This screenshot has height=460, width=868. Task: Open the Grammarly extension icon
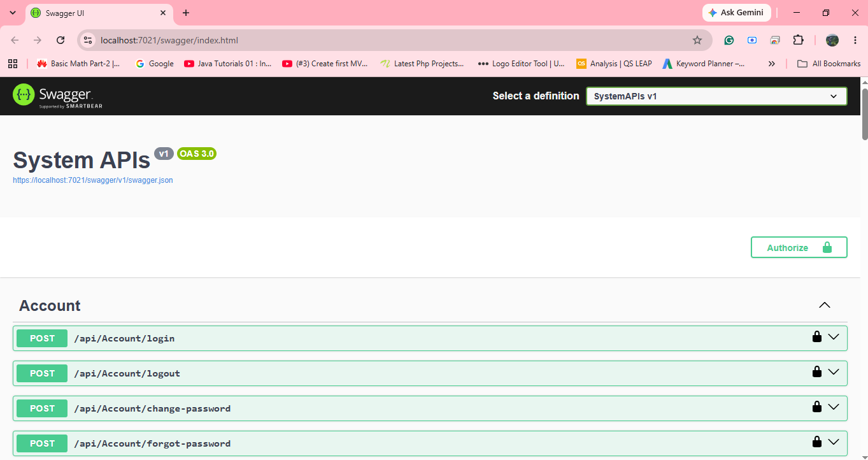729,40
